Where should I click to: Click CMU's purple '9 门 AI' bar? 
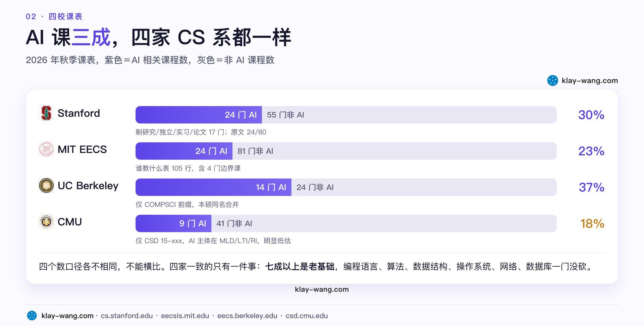(173, 223)
